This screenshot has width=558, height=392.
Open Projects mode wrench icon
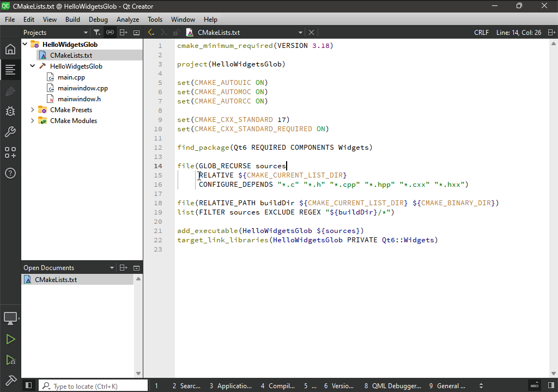click(x=10, y=132)
